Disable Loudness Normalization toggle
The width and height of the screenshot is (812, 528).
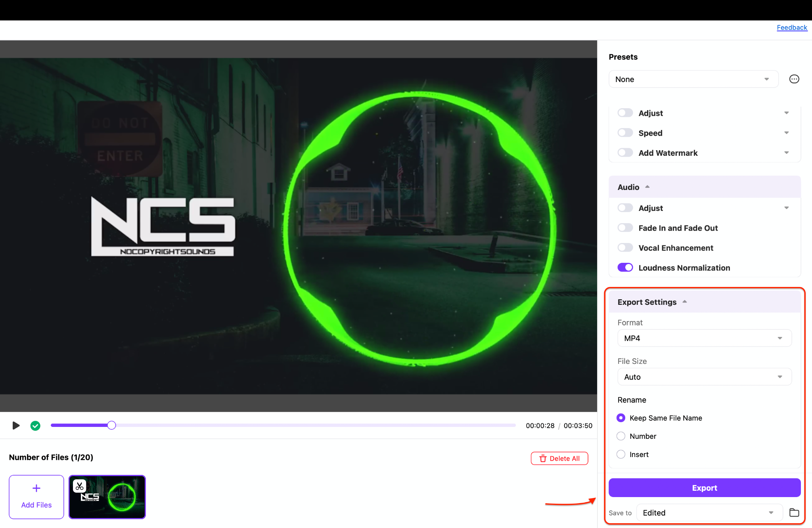(x=625, y=268)
